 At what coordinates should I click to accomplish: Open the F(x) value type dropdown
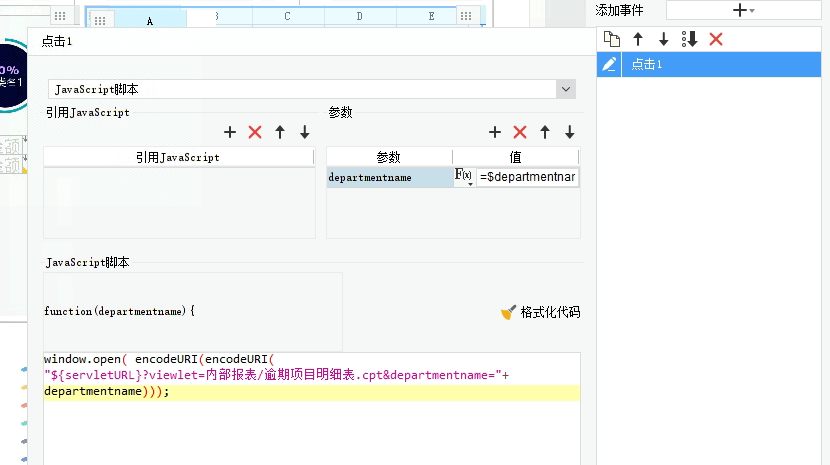(x=464, y=176)
